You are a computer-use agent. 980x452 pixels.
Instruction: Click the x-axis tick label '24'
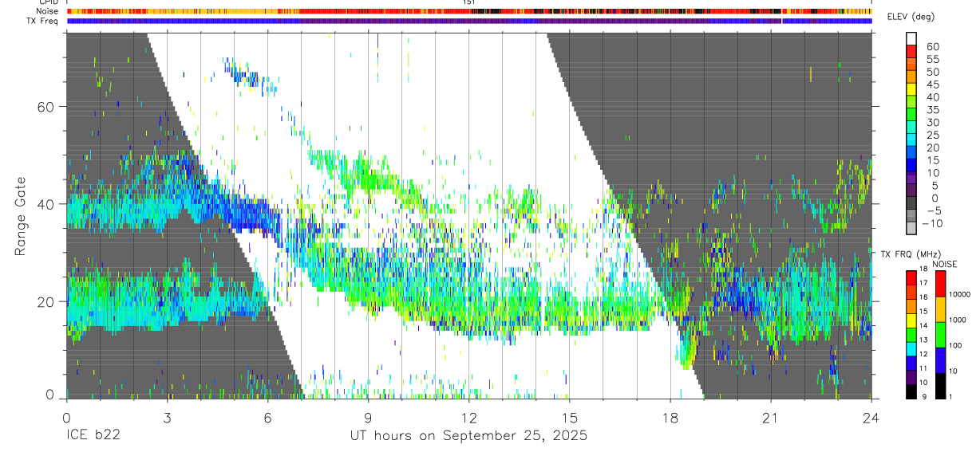[871, 417]
